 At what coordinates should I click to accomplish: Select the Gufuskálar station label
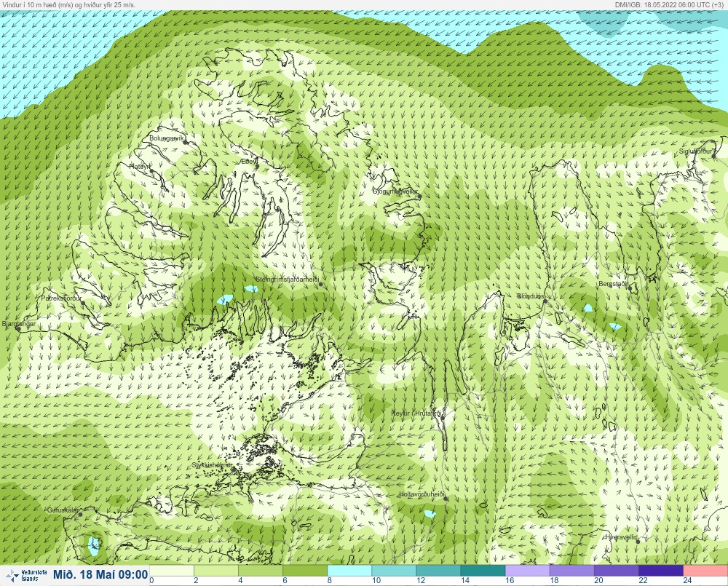click(63, 510)
